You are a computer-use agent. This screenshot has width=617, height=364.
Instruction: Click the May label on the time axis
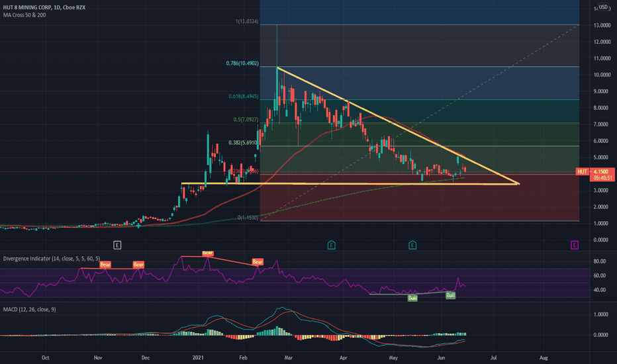pyautogui.click(x=393, y=357)
